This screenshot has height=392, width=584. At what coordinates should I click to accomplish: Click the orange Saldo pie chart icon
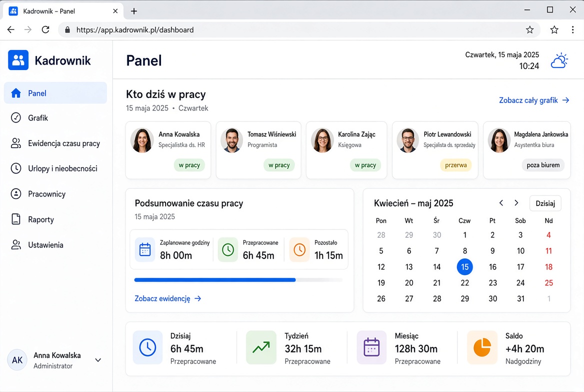pos(482,347)
